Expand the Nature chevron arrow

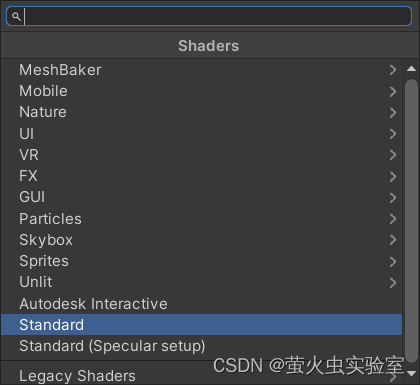[x=393, y=112]
